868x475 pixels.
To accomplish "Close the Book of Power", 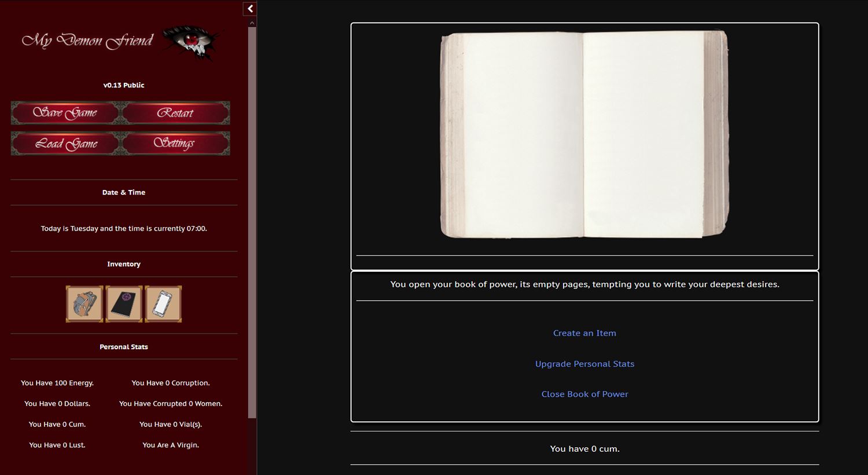I will 584,394.
